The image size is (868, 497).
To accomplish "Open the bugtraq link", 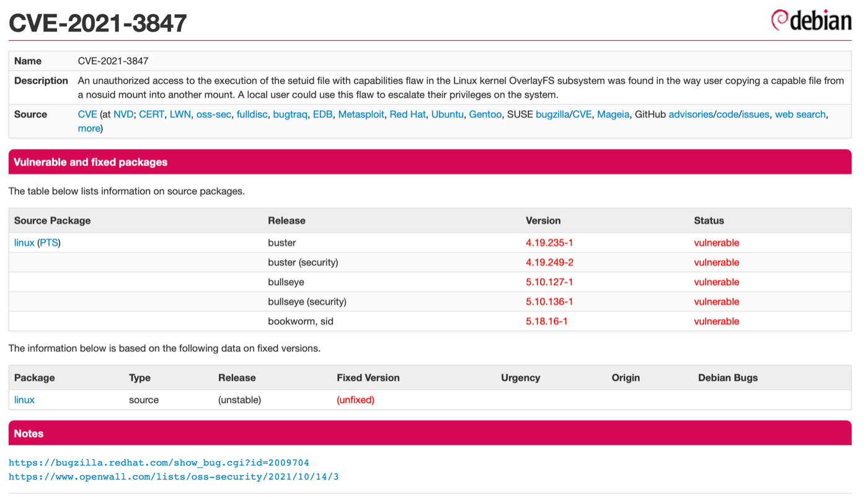I will 290,114.
